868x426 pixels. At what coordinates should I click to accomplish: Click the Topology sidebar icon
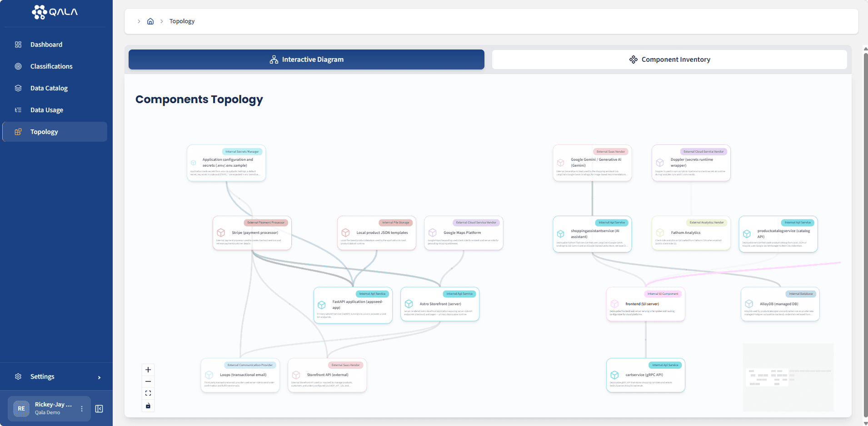(x=18, y=132)
